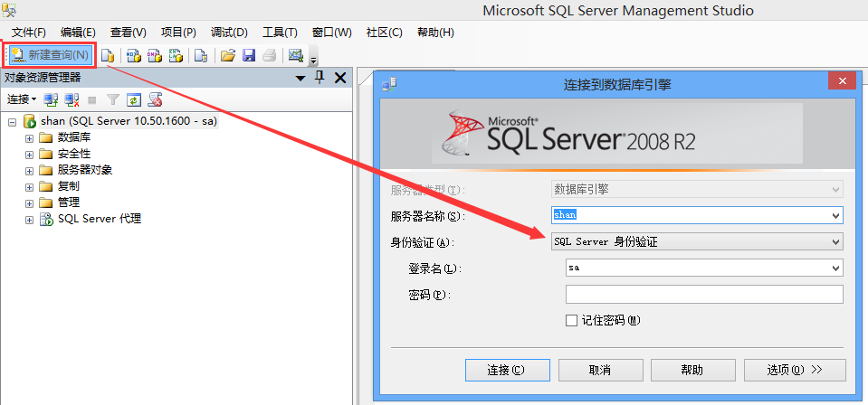Open the Analysis Services MDX Query icon
This screenshot has width=868, height=405.
(x=134, y=55)
